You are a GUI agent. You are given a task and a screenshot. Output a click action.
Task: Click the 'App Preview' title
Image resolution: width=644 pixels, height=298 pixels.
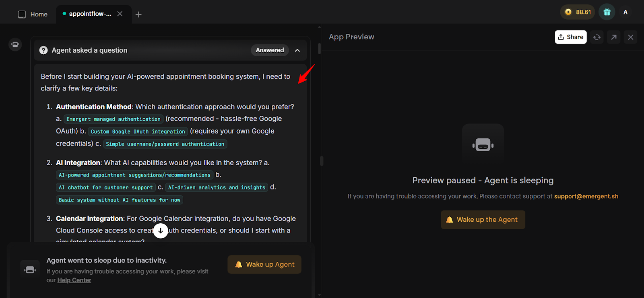coord(351,37)
